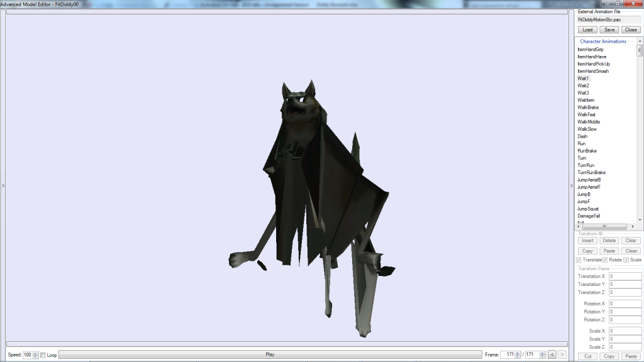Click the Translation X input field
This screenshot has width=644, height=362.
pos(625,277)
